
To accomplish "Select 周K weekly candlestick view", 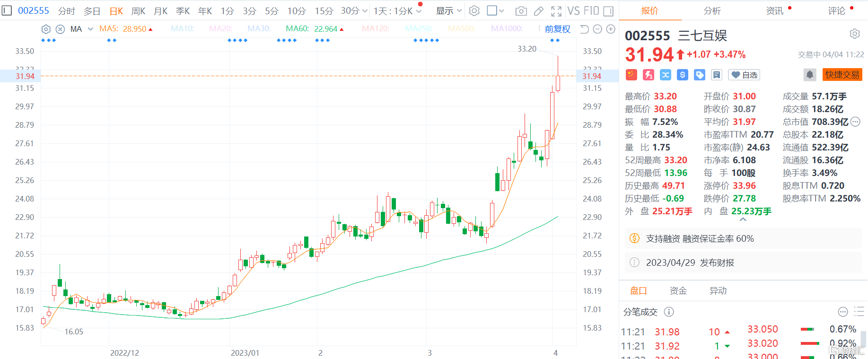I will [138, 11].
